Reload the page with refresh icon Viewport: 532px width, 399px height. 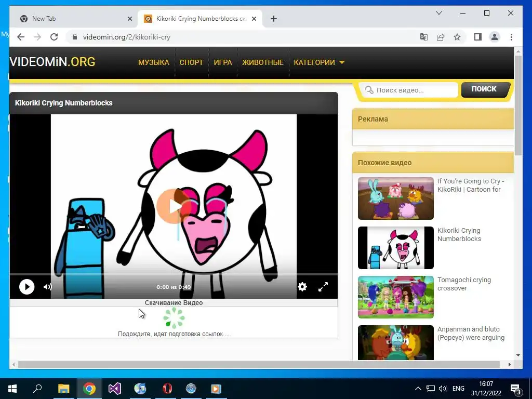point(54,37)
